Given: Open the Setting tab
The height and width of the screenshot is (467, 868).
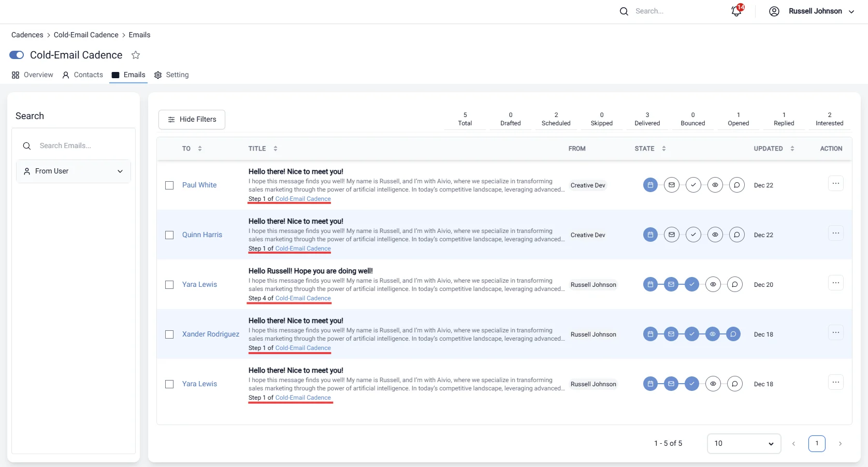Looking at the screenshot, I should (x=171, y=75).
